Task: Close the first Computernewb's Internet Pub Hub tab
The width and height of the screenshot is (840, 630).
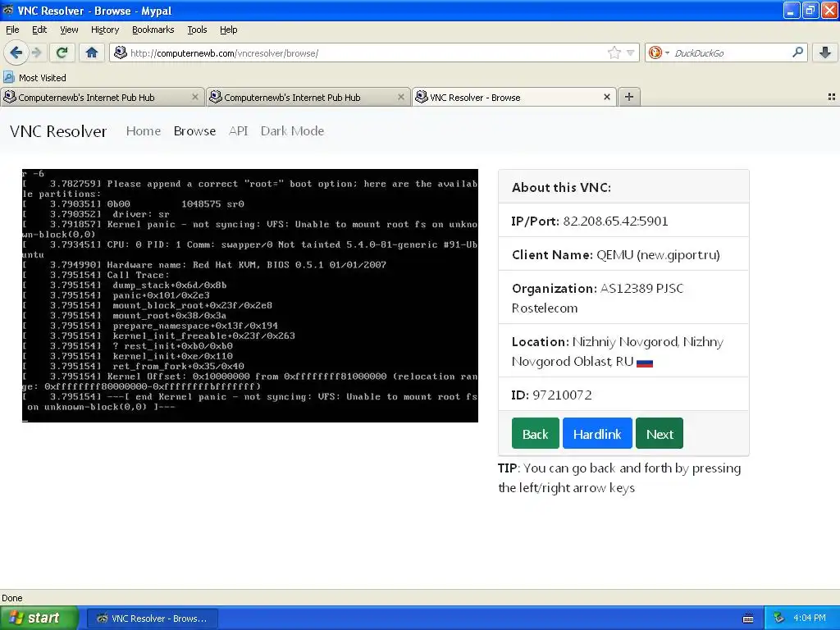Action: (195, 97)
